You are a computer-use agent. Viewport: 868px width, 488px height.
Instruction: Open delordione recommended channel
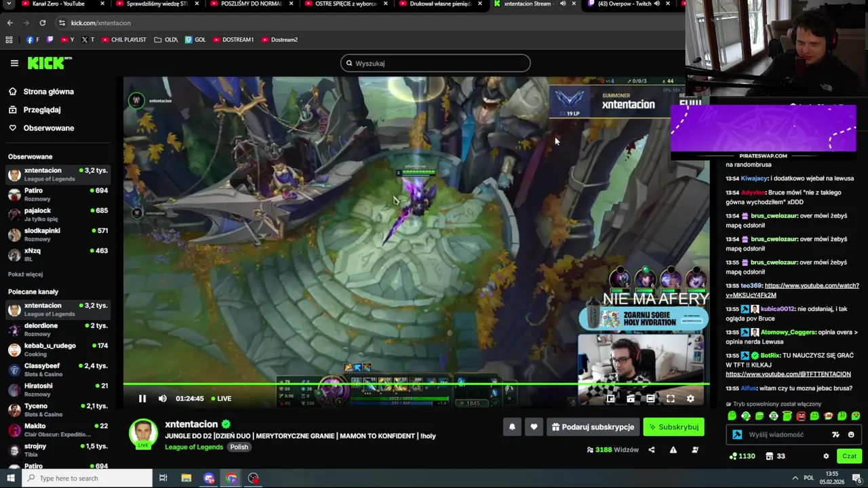point(58,329)
